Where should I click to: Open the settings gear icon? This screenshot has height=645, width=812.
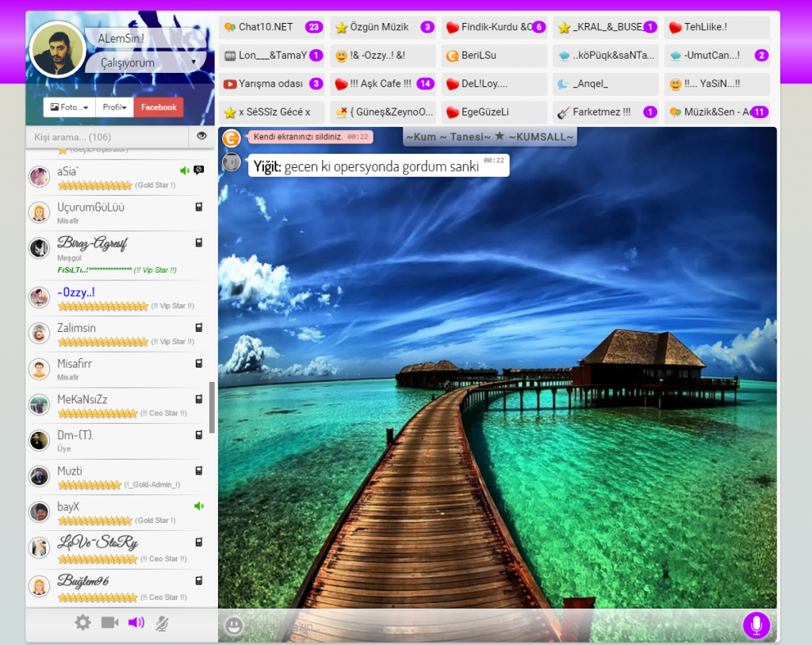(82, 623)
